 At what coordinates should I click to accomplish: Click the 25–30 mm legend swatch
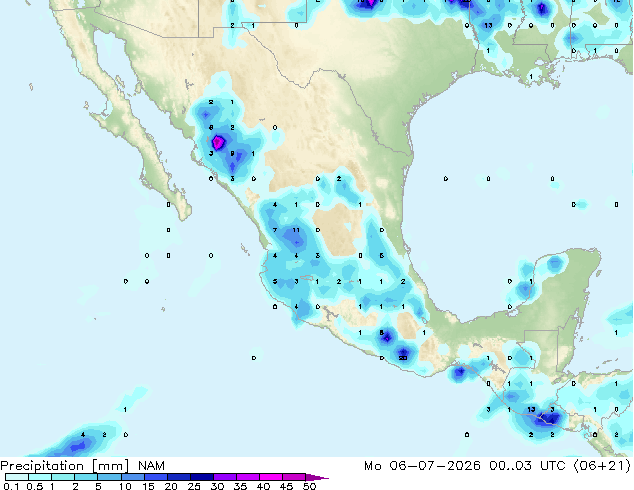coord(201,477)
